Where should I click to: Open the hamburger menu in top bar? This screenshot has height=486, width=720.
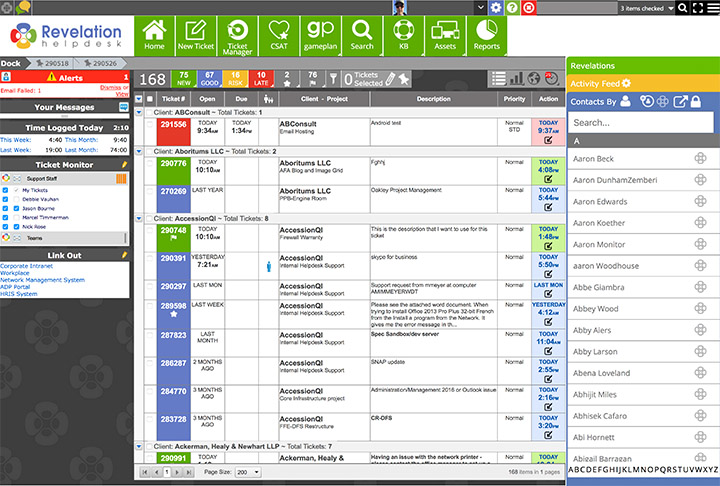point(713,8)
